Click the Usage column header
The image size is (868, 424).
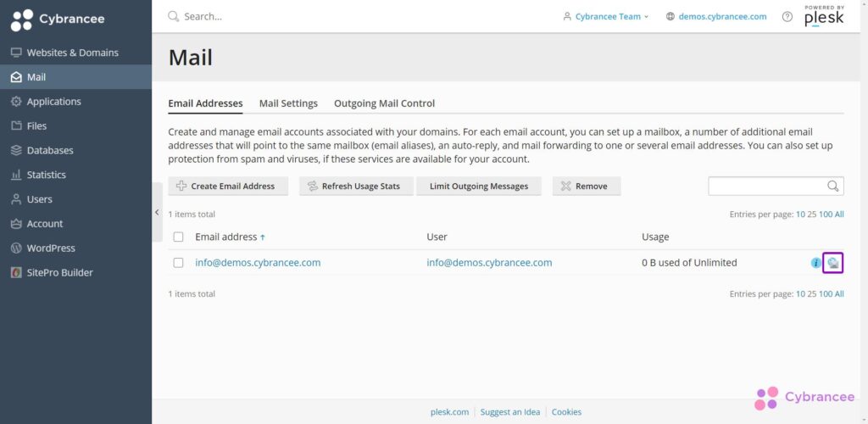pos(655,237)
